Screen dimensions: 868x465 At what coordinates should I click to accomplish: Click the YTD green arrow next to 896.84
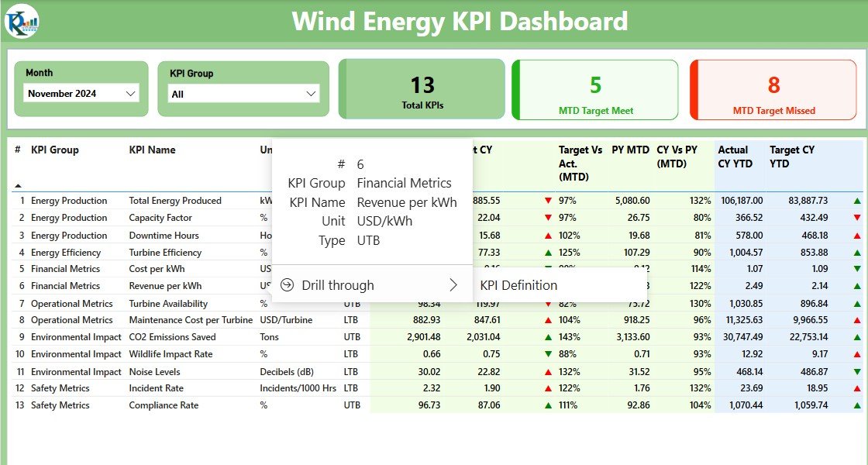coord(857,304)
